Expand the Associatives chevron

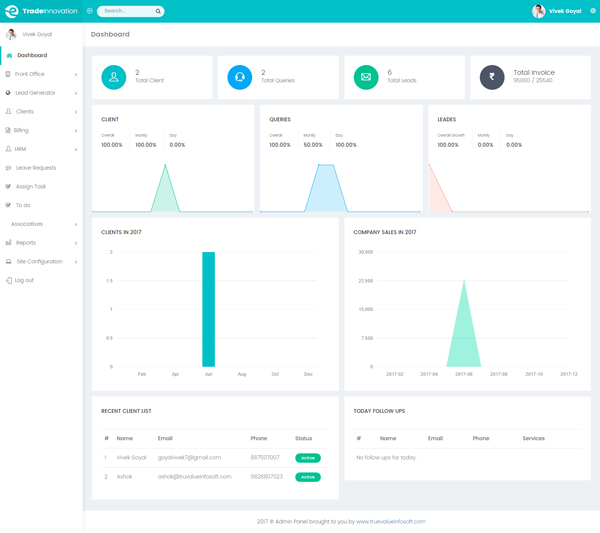[76, 224]
